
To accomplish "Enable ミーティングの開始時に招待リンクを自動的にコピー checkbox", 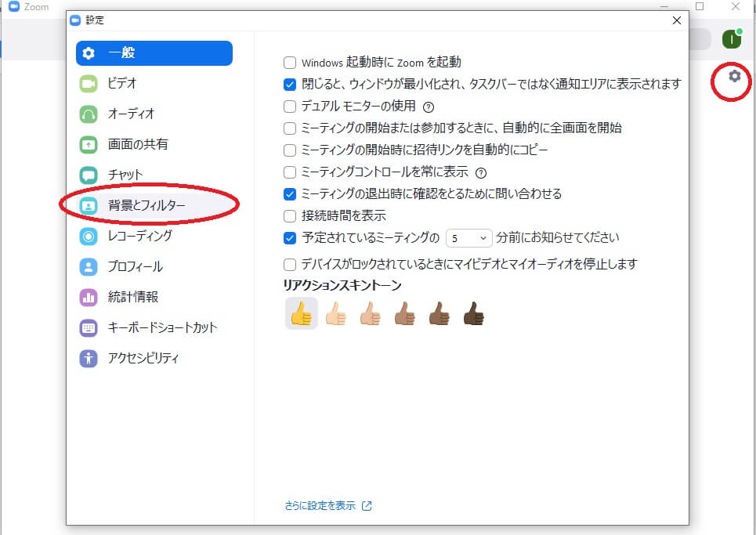I will pos(290,150).
